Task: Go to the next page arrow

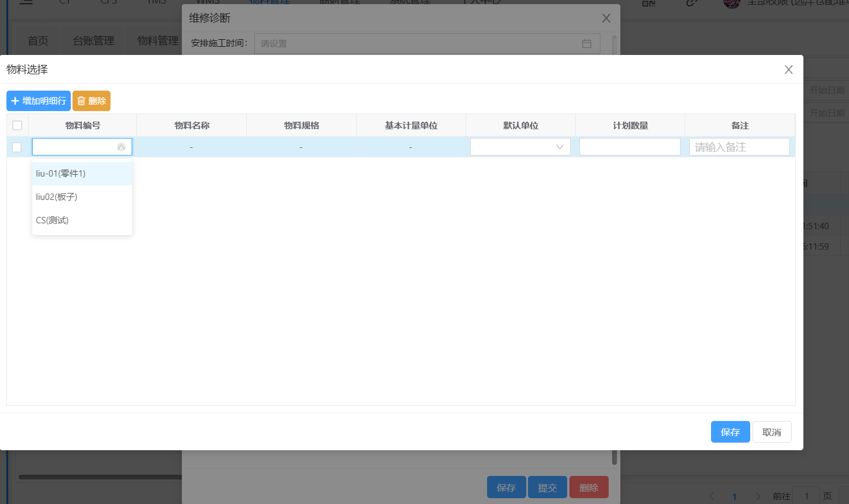Action: pyautogui.click(x=758, y=496)
